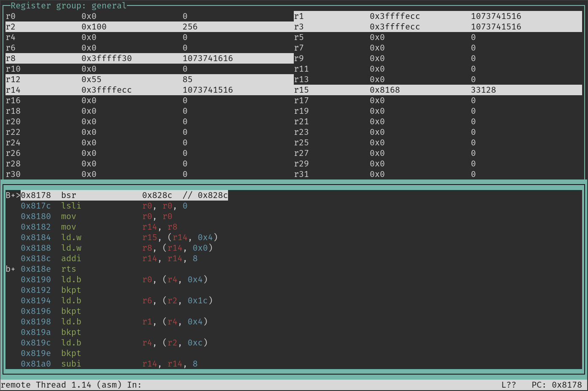The height and width of the screenshot is (391, 588).
Task: Click r1 decimal value 1073741516
Action: [x=496, y=16]
